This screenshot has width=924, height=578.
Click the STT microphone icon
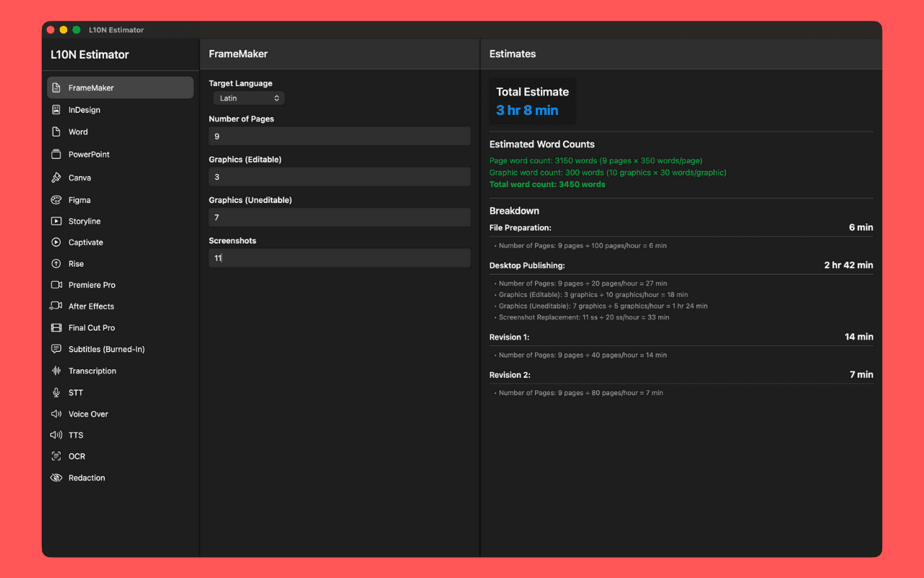pyautogui.click(x=58, y=392)
